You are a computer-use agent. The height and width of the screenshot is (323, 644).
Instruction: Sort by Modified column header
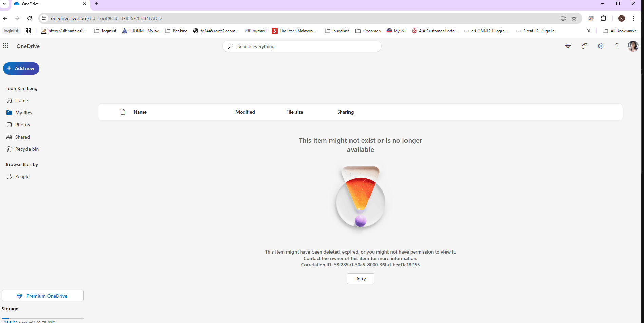coord(245,112)
